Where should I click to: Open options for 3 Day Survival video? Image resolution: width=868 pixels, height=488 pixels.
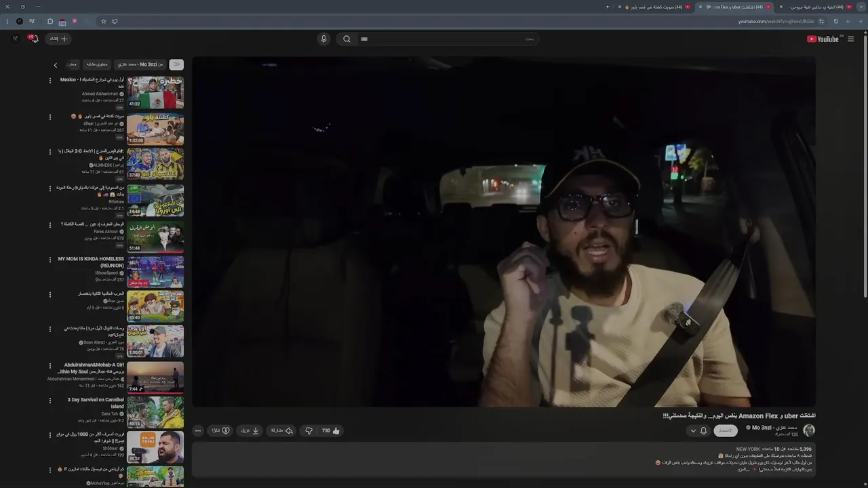50,401
